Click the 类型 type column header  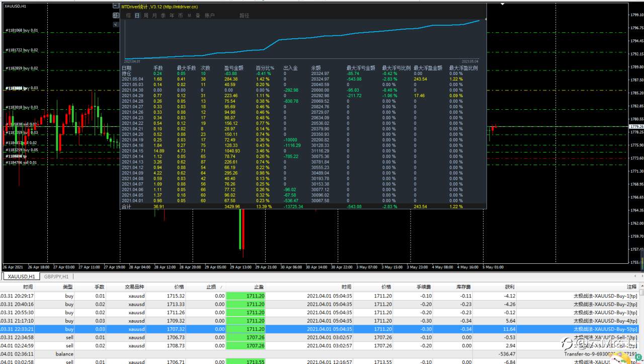tap(67, 286)
